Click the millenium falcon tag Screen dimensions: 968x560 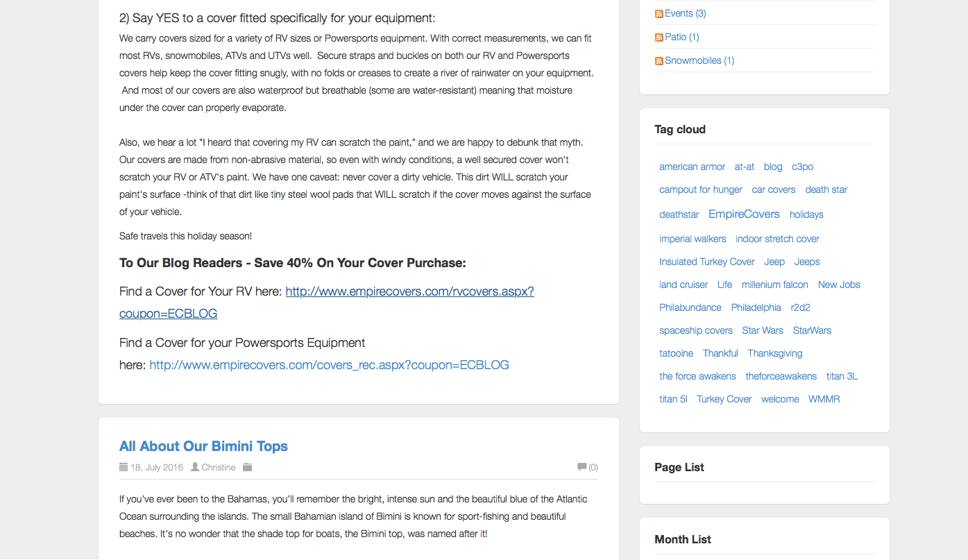coord(774,285)
